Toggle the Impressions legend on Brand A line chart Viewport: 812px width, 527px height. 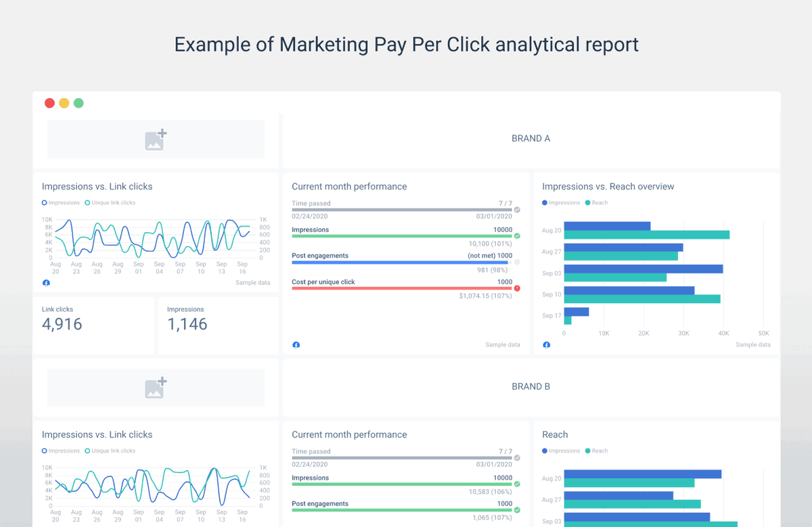point(60,202)
